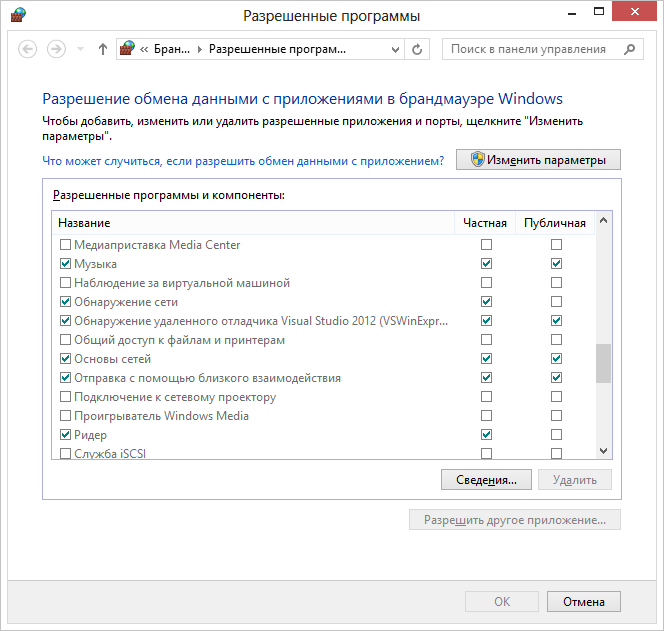664x631 pixels.
Task: Select the Обнаружение удаленного отладчика Visual Studio row
Action: [324, 321]
